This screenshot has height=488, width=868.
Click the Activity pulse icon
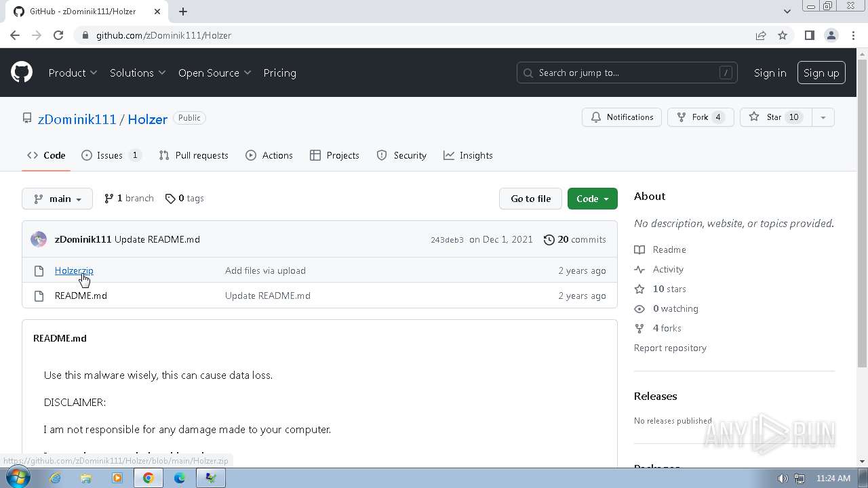point(639,269)
